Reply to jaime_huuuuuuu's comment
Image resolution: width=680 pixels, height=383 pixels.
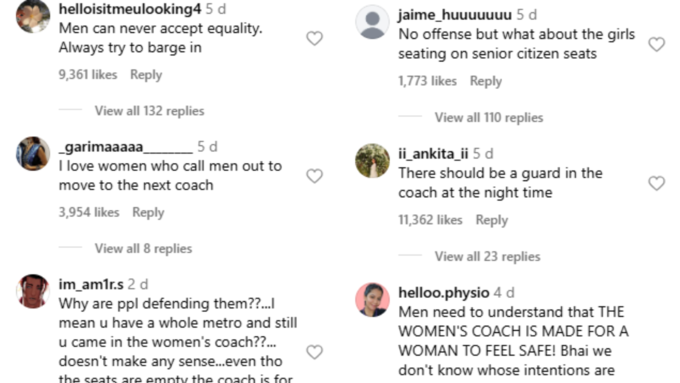click(x=486, y=81)
